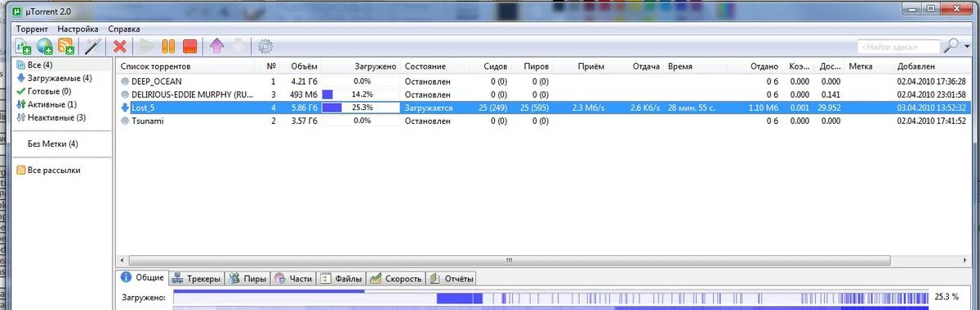The image size is (980, 310).
Task: Click Add Torrent from URL icon
Action: click(x=45, y=47)
